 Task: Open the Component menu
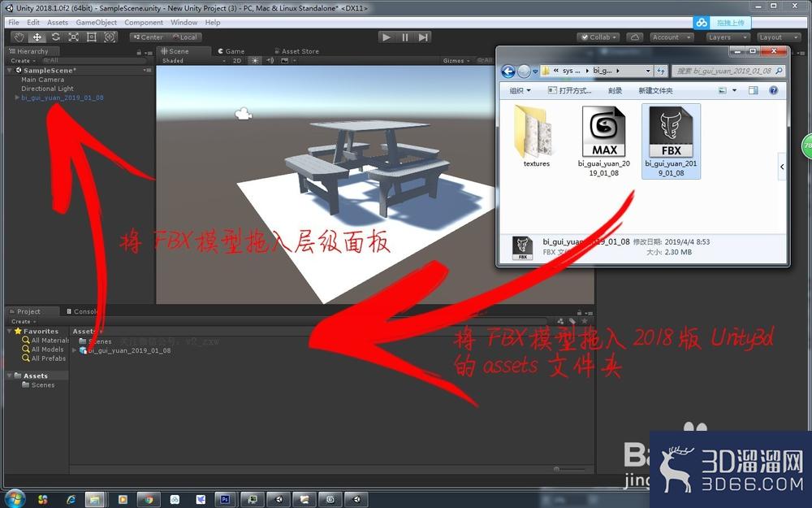point(144,22)
